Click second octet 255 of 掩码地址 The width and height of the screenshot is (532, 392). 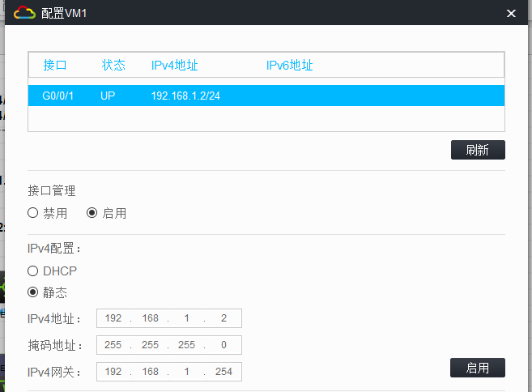click(150, 345)
